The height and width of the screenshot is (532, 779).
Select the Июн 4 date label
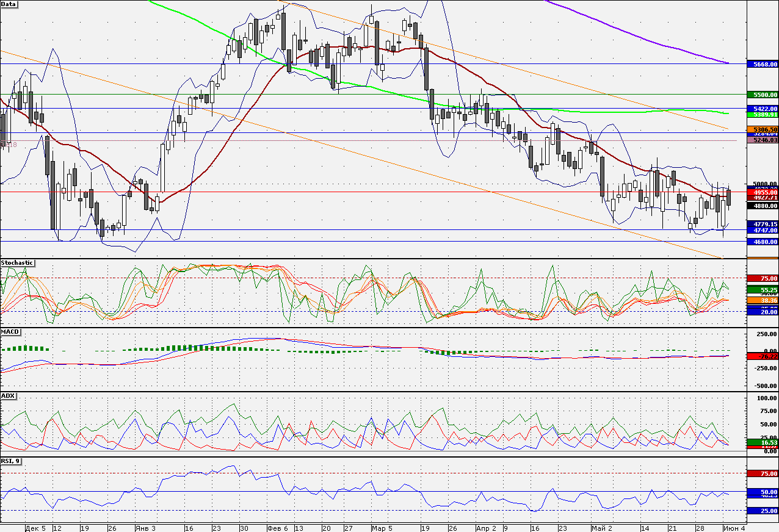coord(734,527)
